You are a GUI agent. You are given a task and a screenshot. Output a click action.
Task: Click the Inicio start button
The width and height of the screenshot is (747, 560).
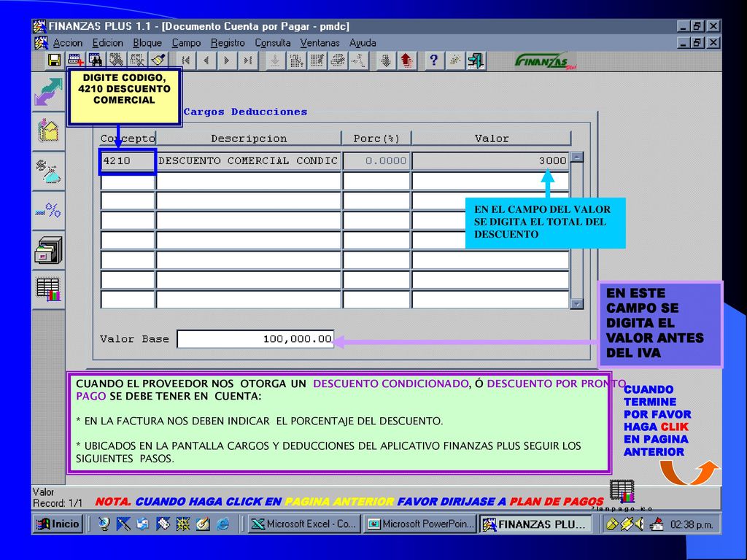coord(58,524)
